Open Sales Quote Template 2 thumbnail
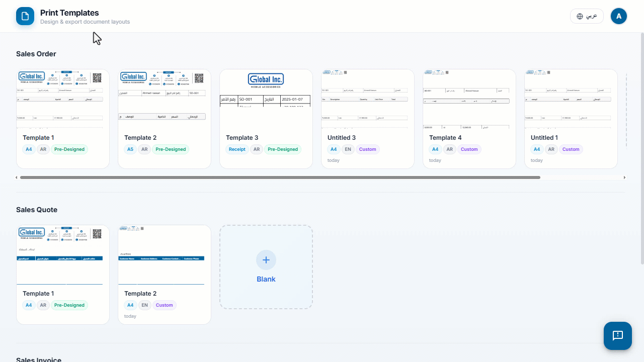Screen dimensions: 644x362 (165, 255)
